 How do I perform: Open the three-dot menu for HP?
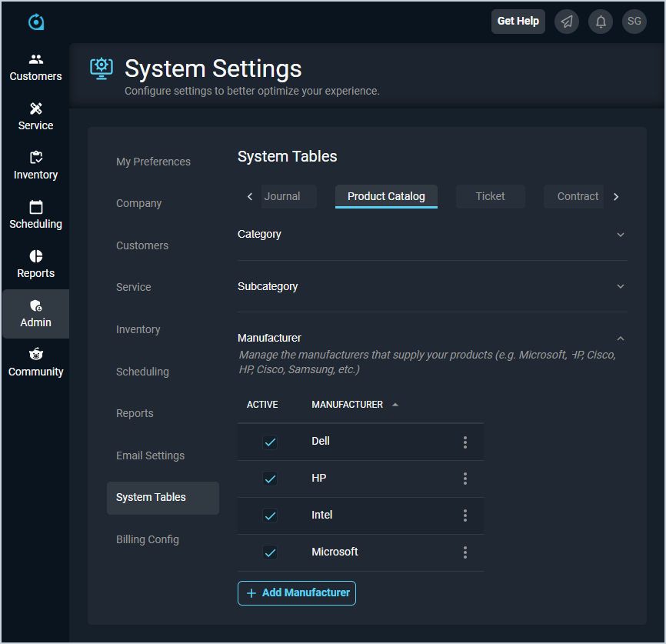(465, 479)
